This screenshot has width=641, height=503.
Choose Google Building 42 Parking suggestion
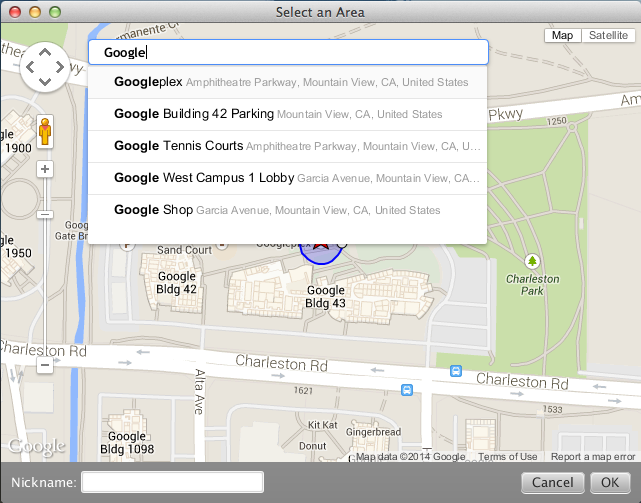click(287, 114)
